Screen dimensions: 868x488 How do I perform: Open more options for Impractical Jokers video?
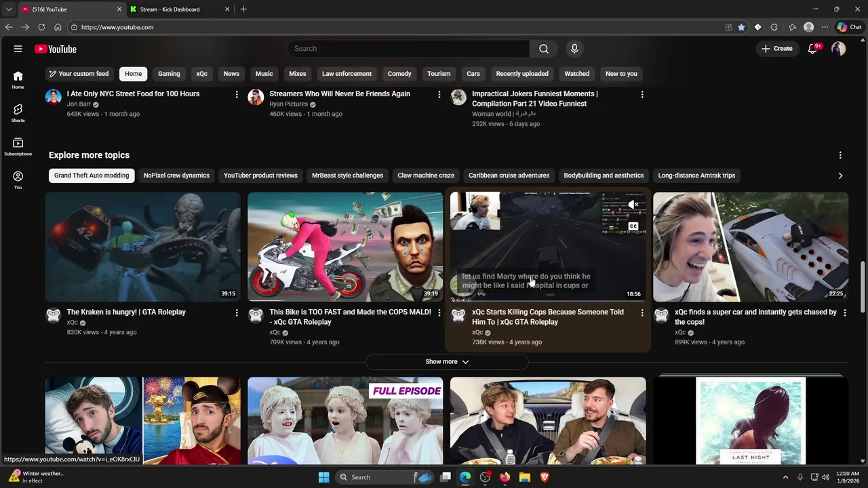click(642, 94)
